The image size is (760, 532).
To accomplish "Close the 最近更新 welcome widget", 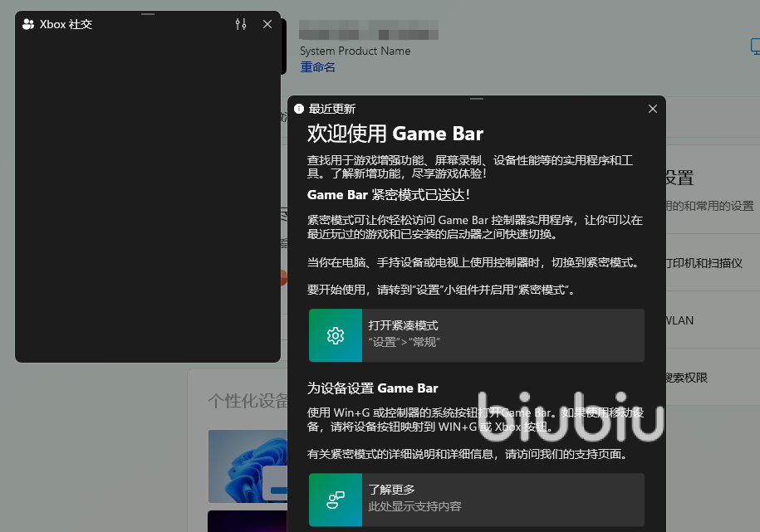I will pos(652,109).
